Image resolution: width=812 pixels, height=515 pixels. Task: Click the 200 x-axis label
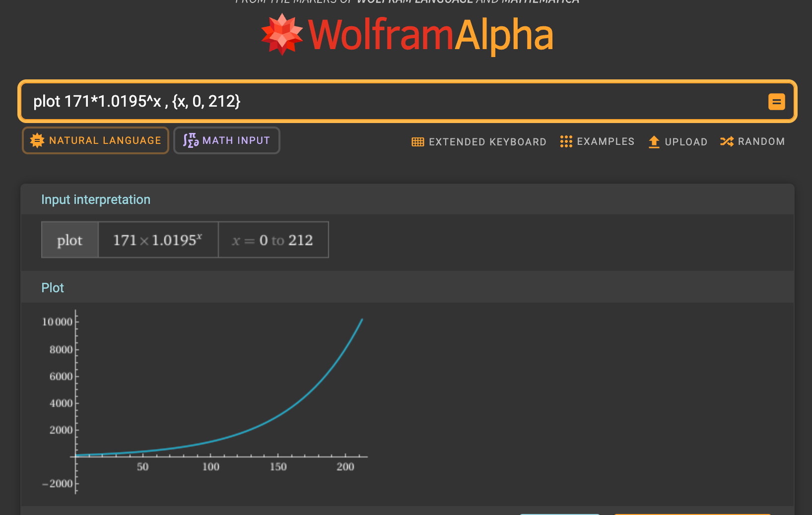(x=345, y=467)
